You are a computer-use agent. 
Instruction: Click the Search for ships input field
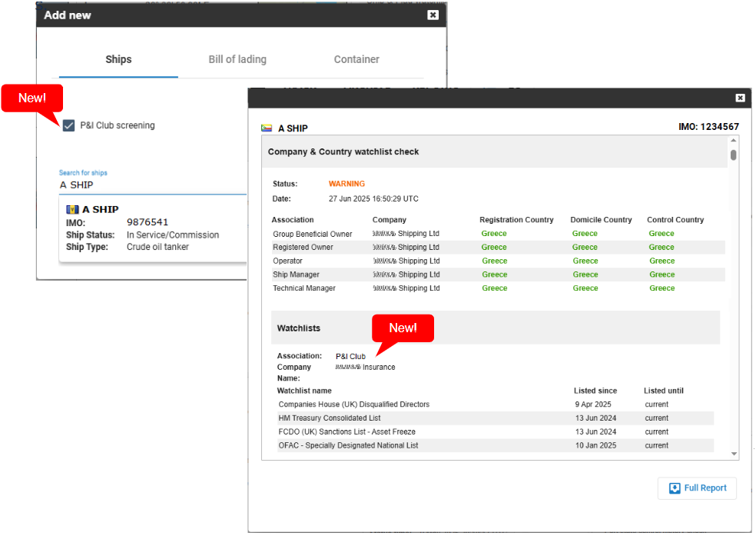point(152,185)
